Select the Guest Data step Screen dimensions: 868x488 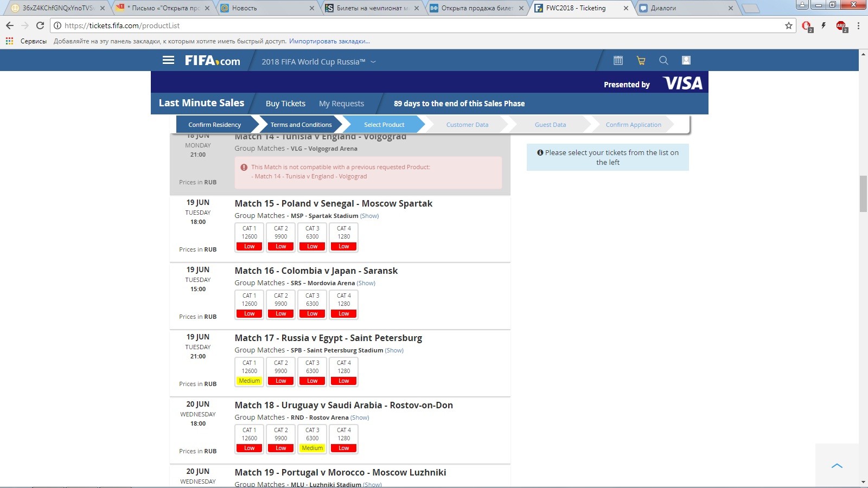[x=550, y=124]
